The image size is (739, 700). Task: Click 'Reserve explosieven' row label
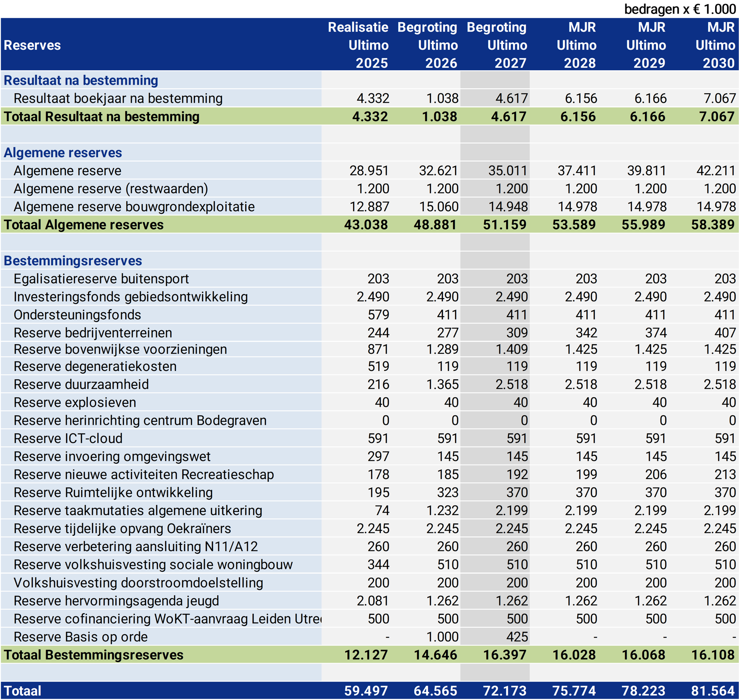coord(75,403)
